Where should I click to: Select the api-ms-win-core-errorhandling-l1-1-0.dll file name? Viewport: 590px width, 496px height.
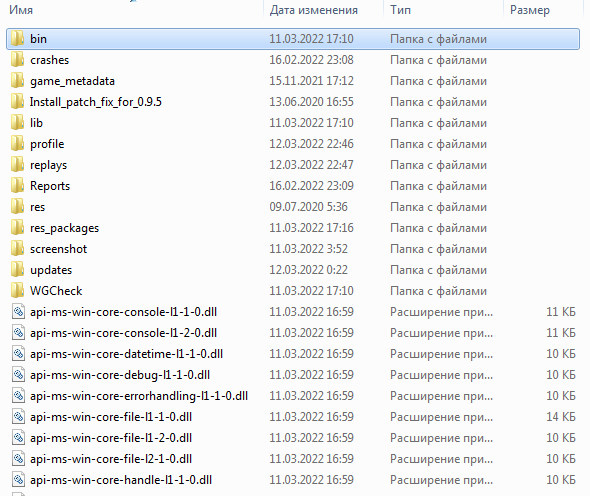coord(139,396)
